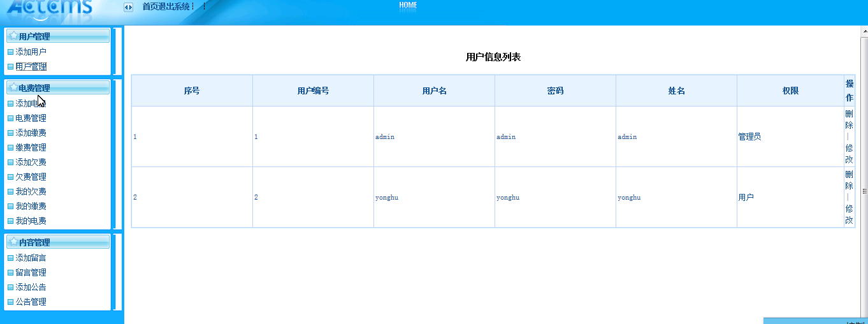Click the square icon beside 添加公告
The height and width of the screenshot is (324, 868).
[10, 287]
